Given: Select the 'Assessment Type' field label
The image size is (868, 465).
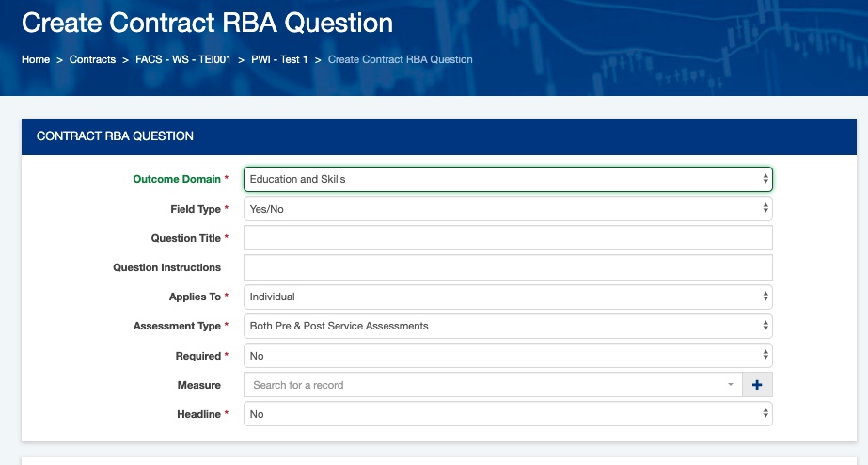Looking at the screenshot, I should [x=177, y=326].
